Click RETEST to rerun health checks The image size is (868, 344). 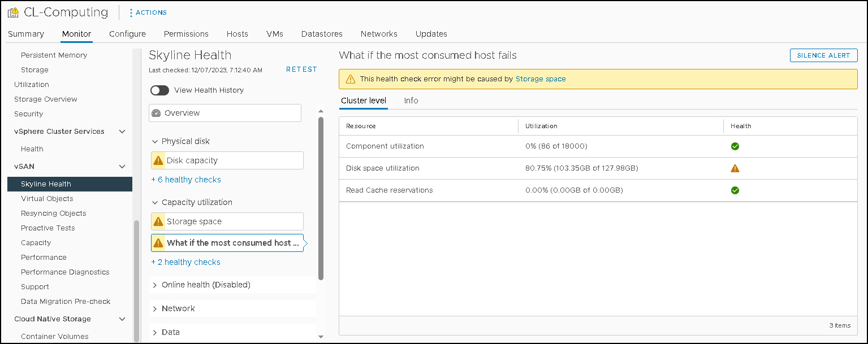(301, 69)
